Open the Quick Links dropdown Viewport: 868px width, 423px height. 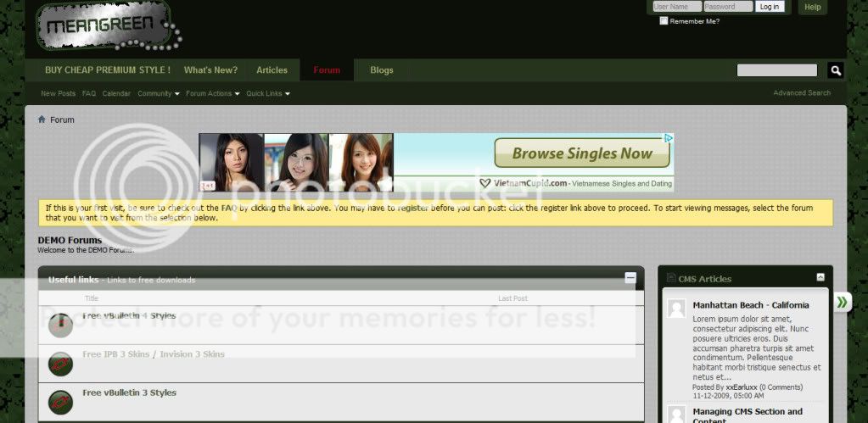[268, 93]
